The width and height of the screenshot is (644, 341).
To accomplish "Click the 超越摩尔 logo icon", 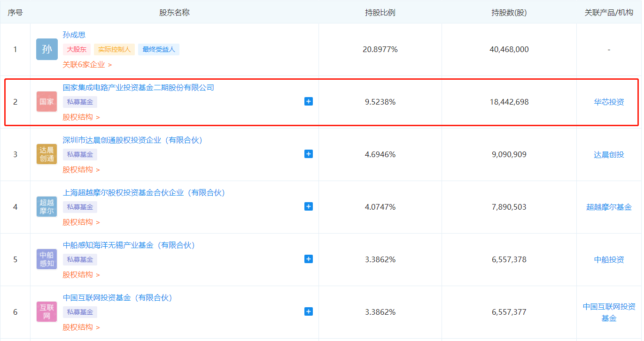I will (47, 207).
